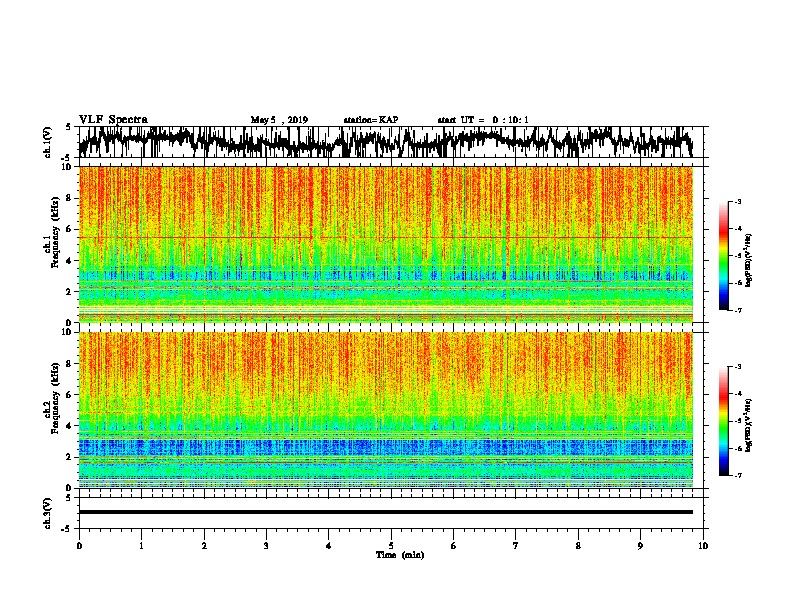This screenshot has width=792, height=612.
Task: Click the "station=KAP" label
Action: [x=371, y=120]
